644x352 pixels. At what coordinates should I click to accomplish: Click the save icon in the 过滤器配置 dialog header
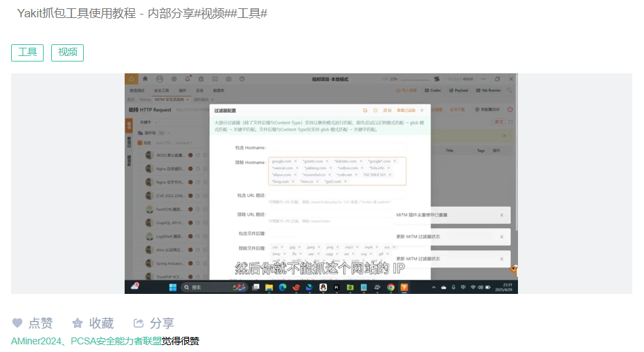tap(365, 111)
